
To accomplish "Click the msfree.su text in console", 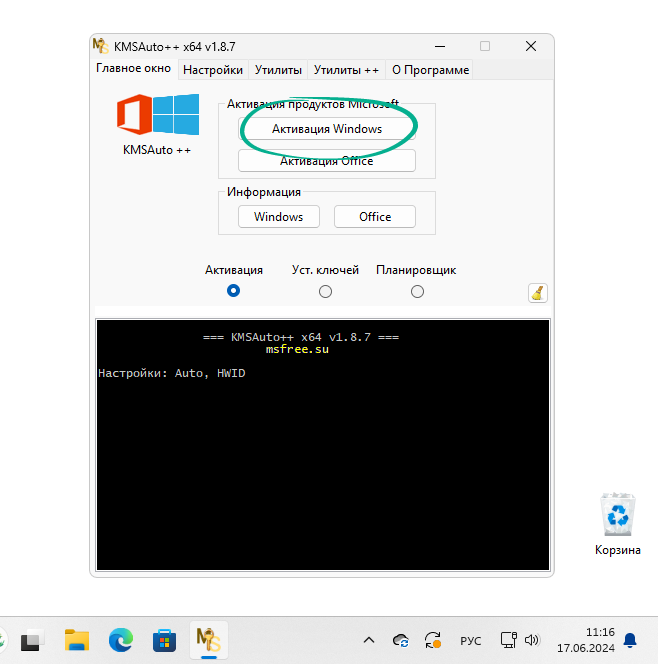I will point(297,349).
